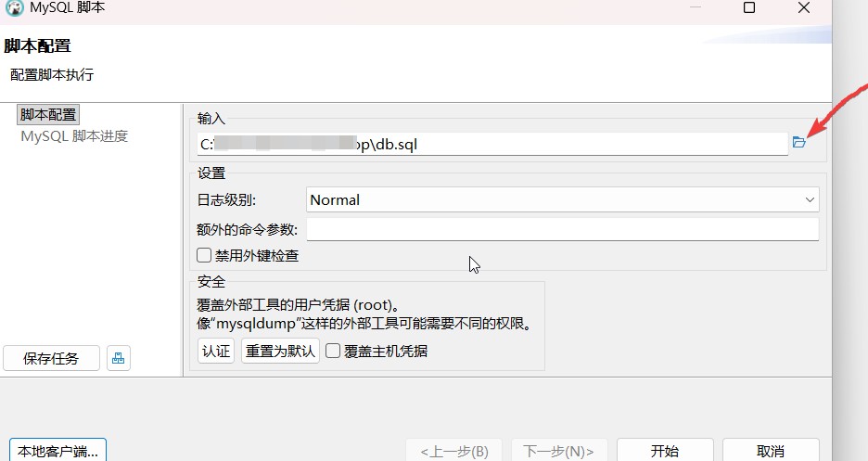The image size is (868, 461).
Task: Click the <上一步(B) button
Action: coord(453,451)
